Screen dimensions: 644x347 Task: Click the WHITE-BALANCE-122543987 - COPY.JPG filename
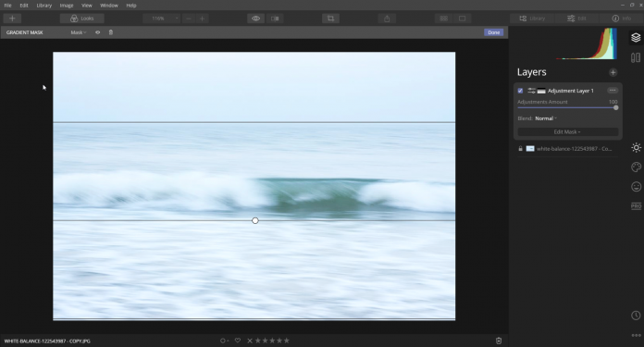[x=47, y=341]
